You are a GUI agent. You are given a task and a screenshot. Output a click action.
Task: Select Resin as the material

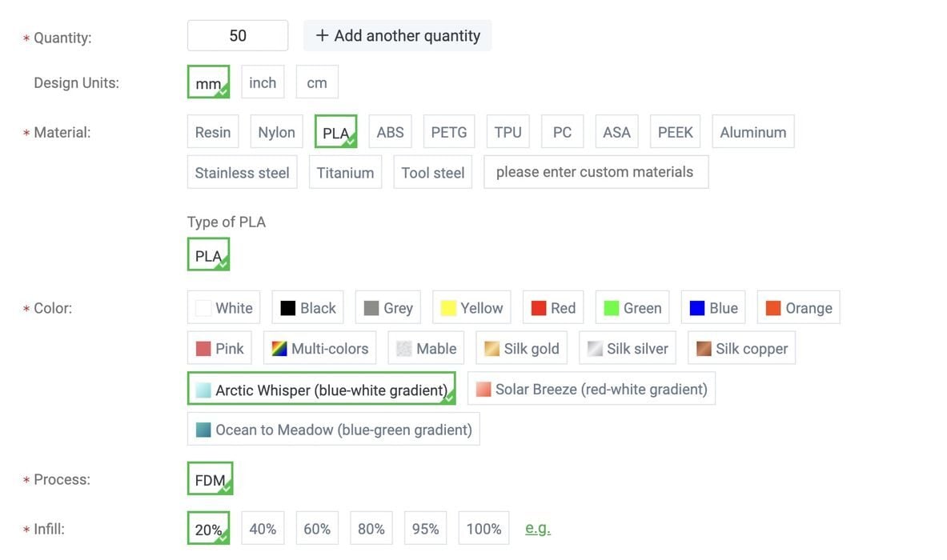point(213,132)
